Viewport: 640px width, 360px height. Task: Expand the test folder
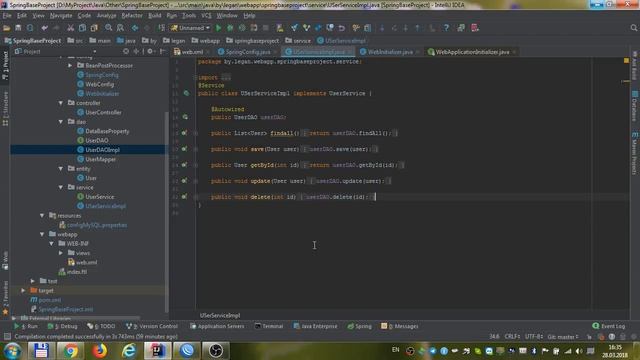point(33,281)
